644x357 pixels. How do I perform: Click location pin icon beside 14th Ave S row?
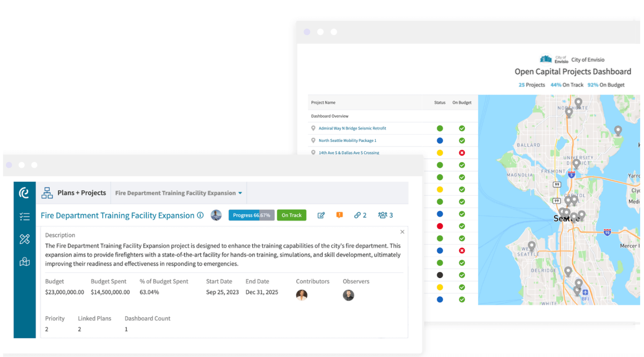(313, 152)
